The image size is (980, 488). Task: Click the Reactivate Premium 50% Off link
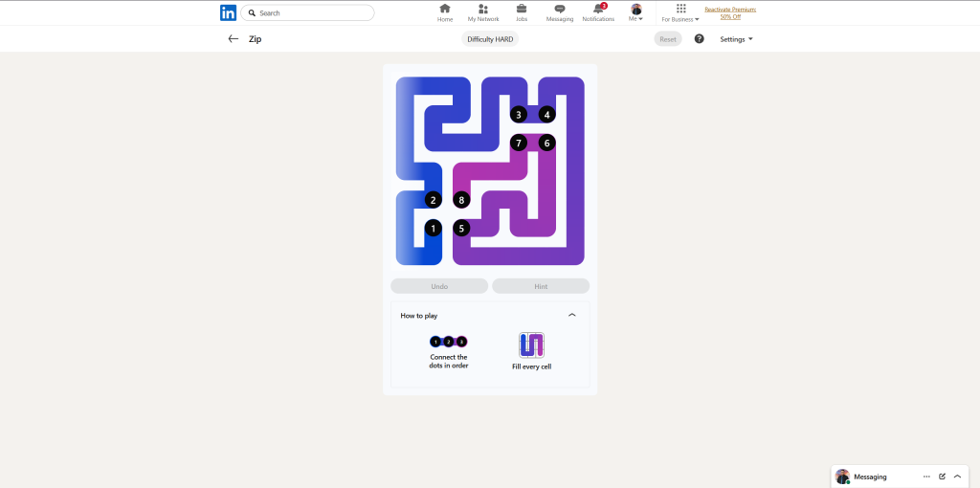point(730,13)
